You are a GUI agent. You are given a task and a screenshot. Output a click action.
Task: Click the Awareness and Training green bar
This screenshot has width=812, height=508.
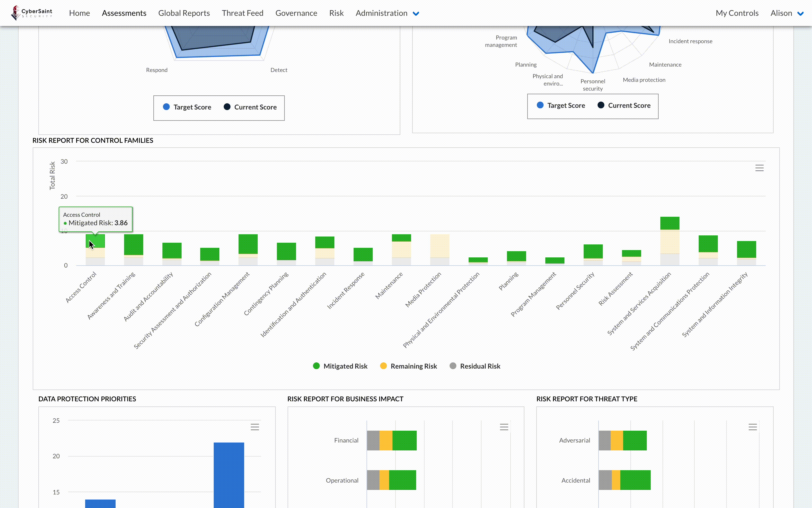tap(134, 245)
